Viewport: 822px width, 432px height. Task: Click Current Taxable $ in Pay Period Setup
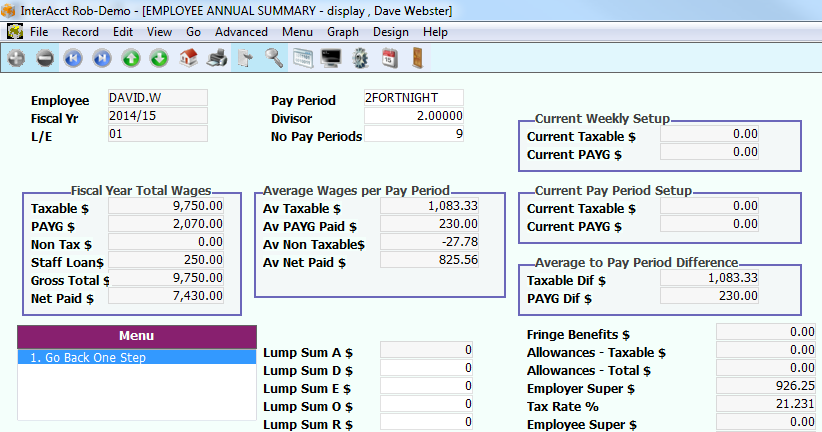coord(709,206)
